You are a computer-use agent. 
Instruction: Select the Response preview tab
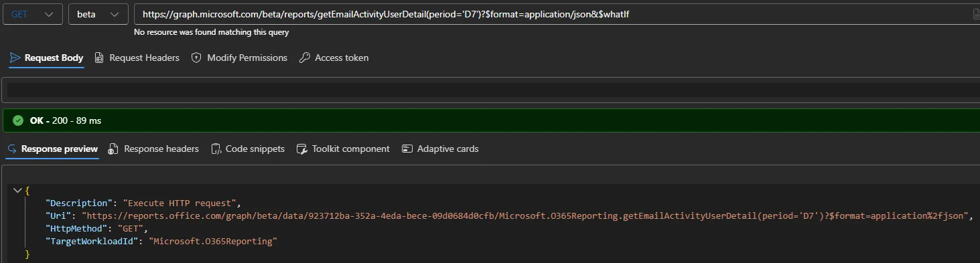pos(52,149)
